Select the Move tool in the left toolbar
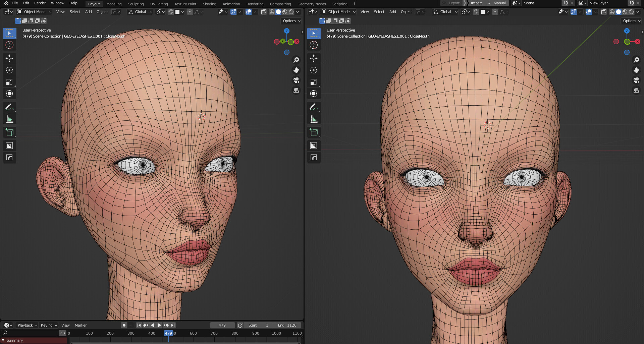644x344 pixels. [x=9, y=58]
